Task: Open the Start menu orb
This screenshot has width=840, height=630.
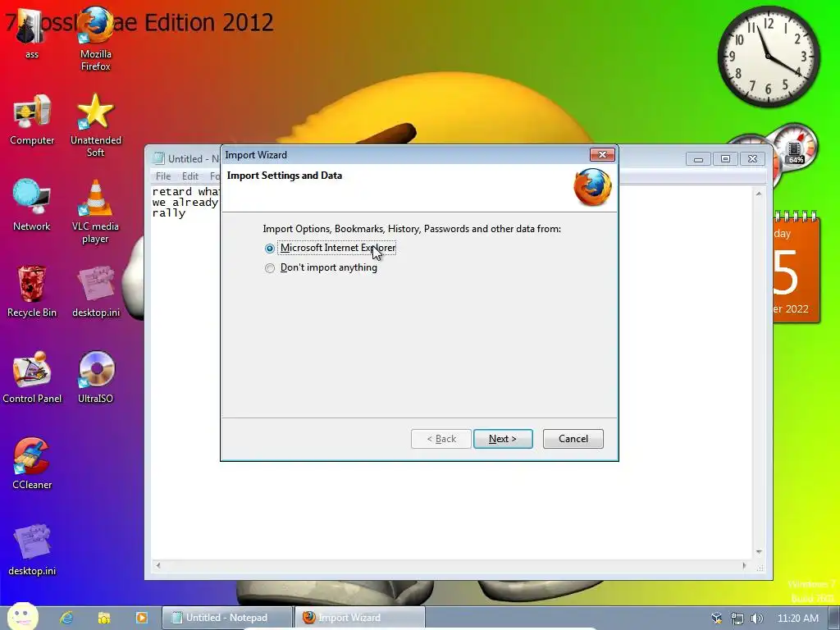Action: click(x=22, y=617)
